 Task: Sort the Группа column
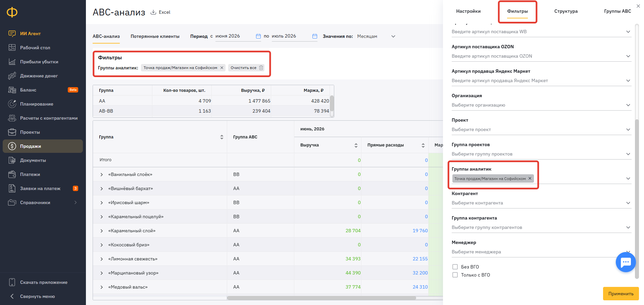click(x=222, y=137)
